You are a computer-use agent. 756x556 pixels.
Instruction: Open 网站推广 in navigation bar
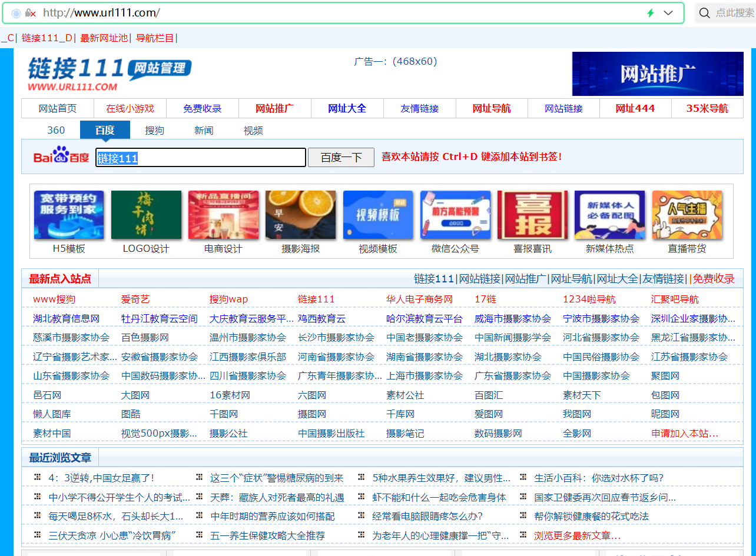click(274, 108)
